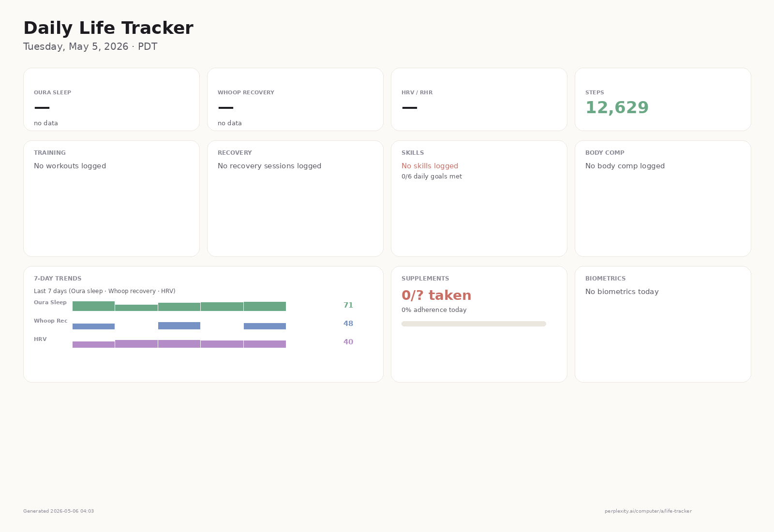Click the 'Generated 2026-05-06 04:03' footer text
The image size is (774, 532).
(x=59, y=511)
